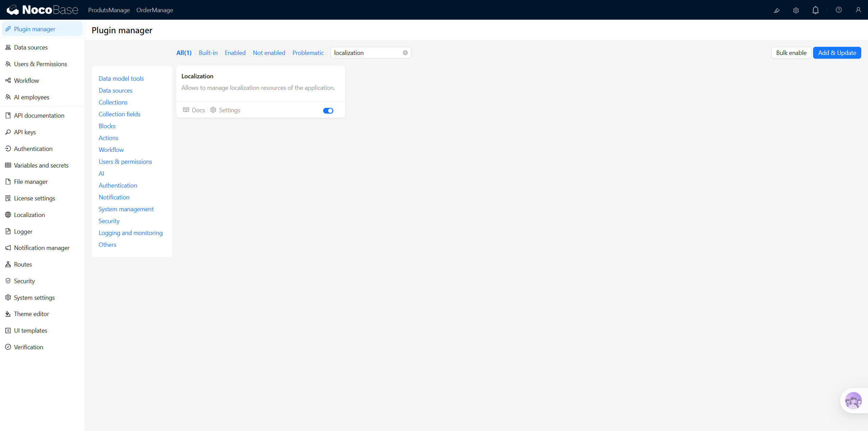Open Theme editor in the sidebar
Viewport: 868px width, 431px height.
tap(32, 314)
